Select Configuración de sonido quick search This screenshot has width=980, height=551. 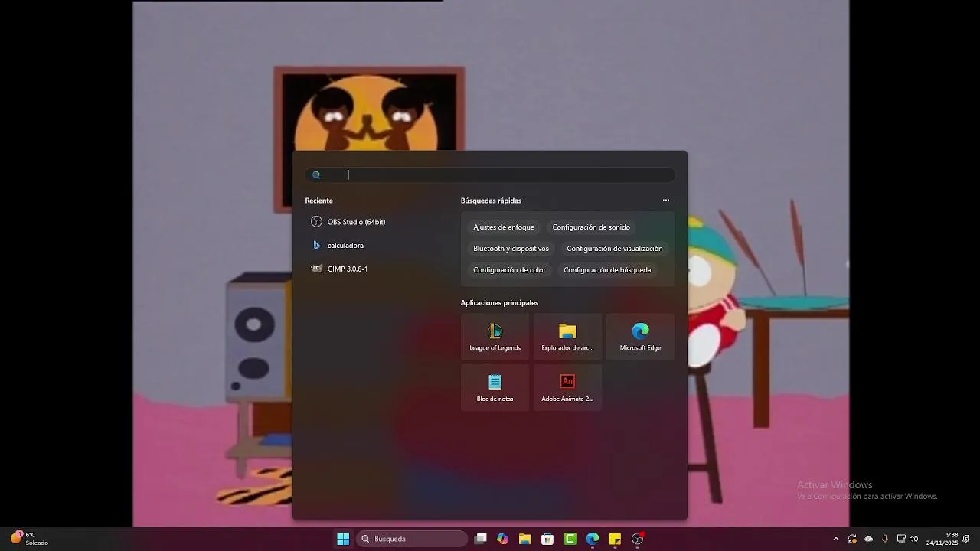point(591,227)
